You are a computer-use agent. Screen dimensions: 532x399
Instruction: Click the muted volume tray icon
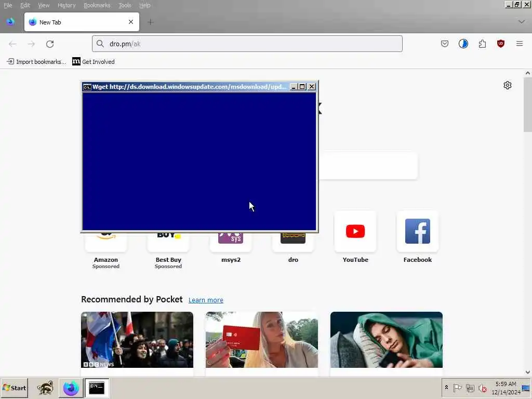coord(482,388)
